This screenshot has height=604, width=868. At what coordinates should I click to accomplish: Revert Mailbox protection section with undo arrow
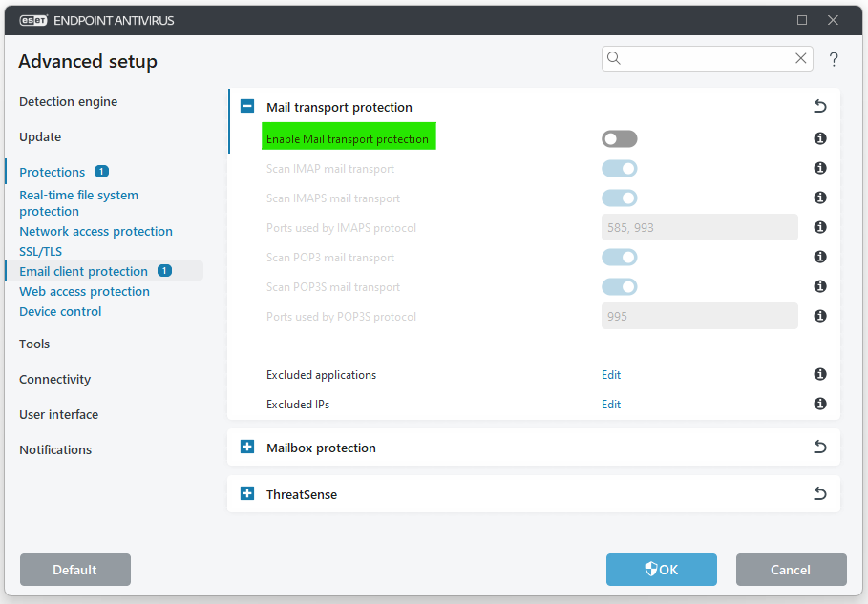820,447
